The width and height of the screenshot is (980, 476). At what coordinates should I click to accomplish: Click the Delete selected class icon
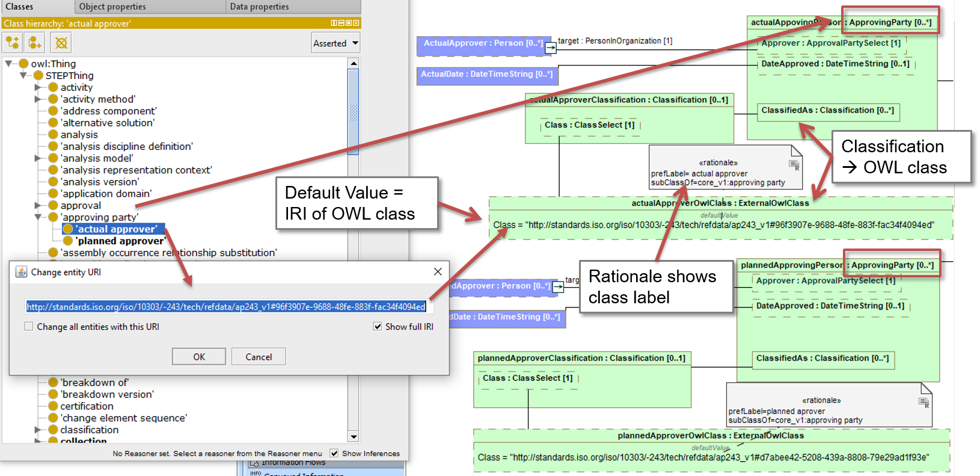pos(61,43)
